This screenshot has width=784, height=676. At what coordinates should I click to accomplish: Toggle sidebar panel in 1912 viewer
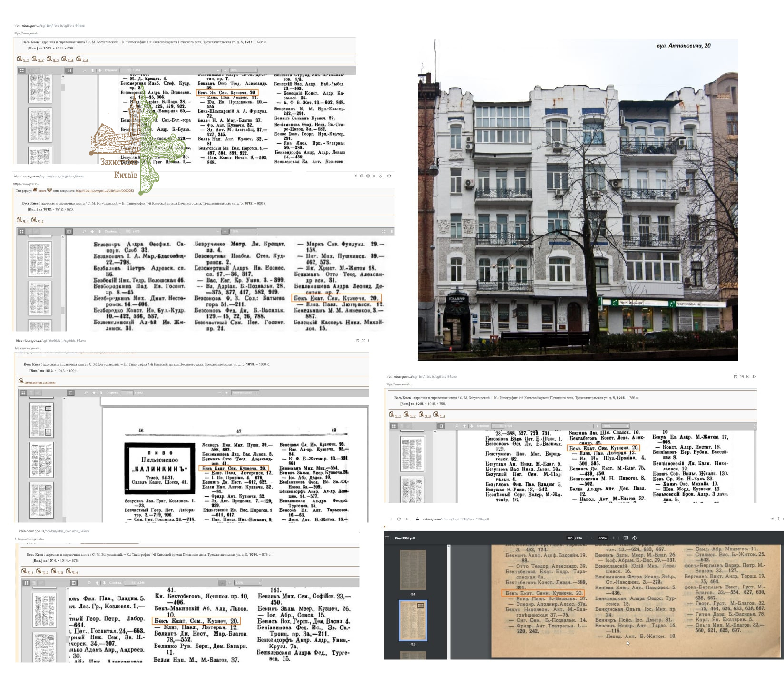[x=69, y=232]
